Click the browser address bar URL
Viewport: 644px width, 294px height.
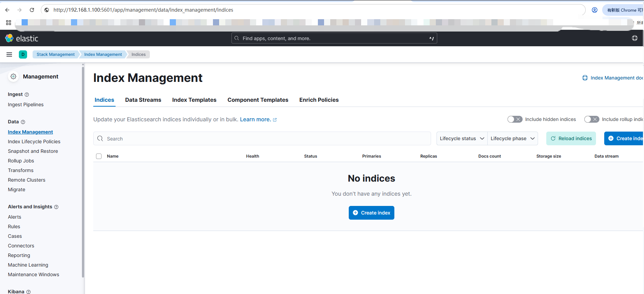143,10
